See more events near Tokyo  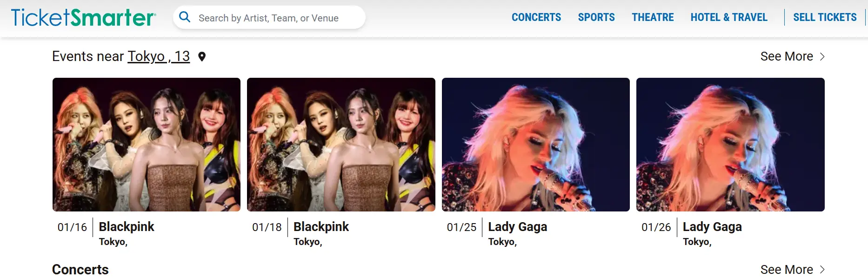point(787,56)
